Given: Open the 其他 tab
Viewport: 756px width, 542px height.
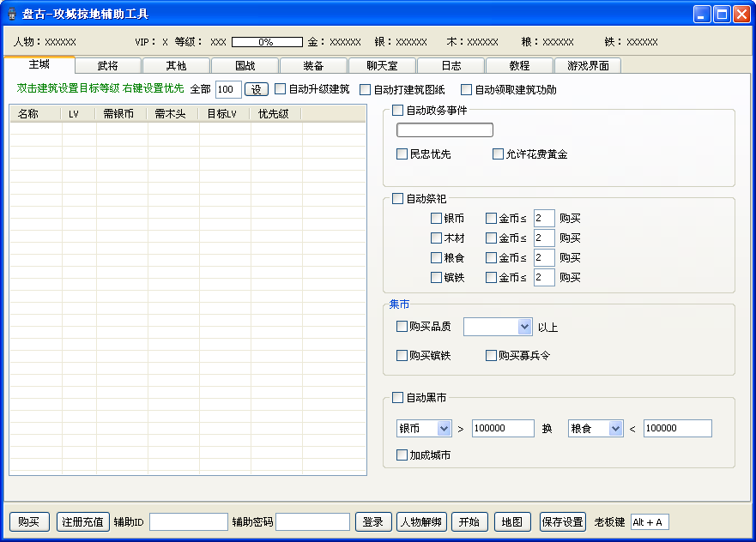Looking at the screenshot, I should click(x=177, y=65).
